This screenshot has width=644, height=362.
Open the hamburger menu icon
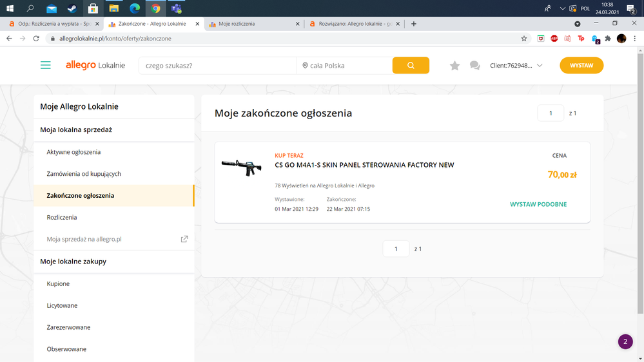46,65
